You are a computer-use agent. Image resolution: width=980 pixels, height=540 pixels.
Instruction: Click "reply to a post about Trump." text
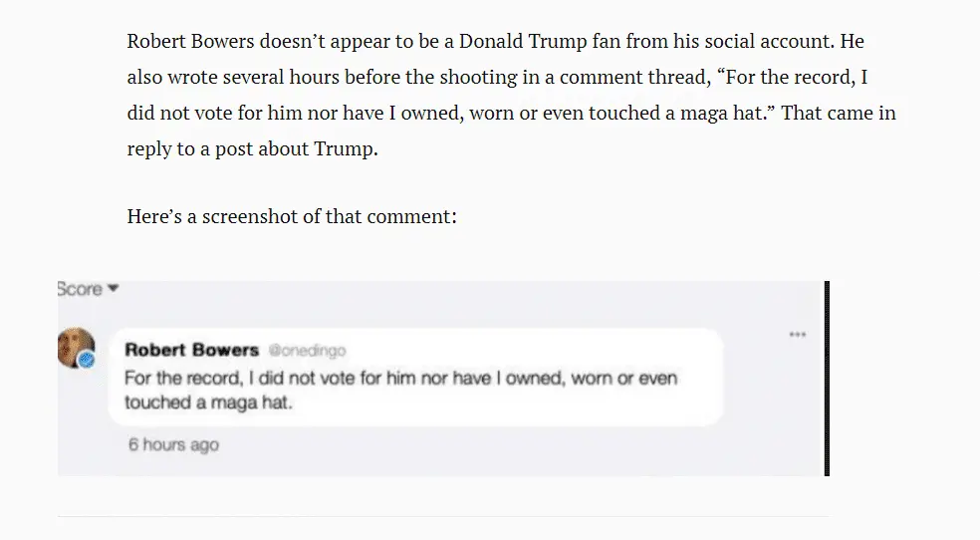(253, 147)
